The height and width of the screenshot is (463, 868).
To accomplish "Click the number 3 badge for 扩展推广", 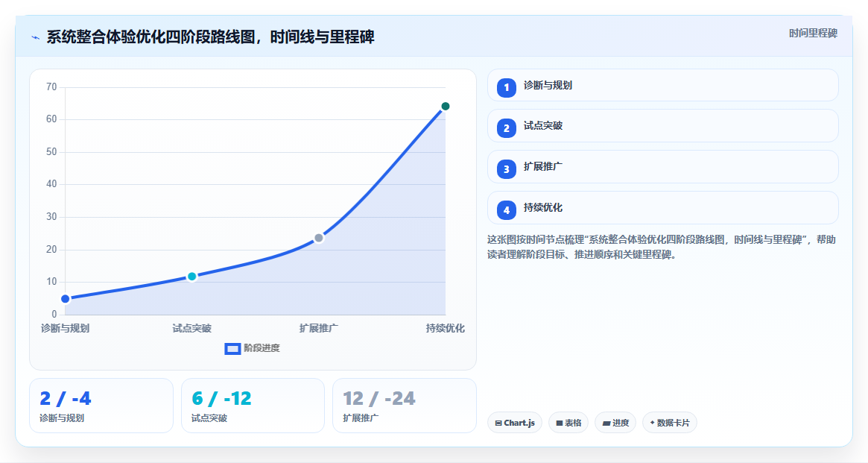I will tap(506, 169).
